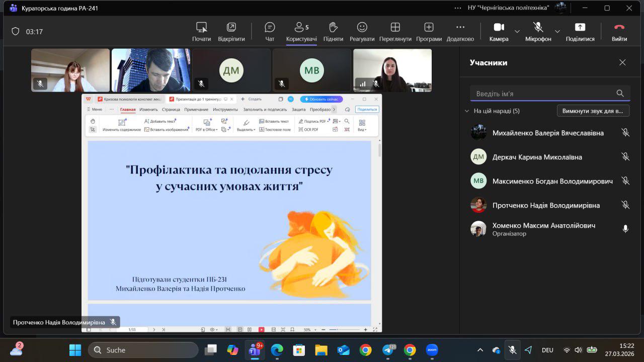Open the Додатково more options menu
The image size is (644, 362).
[x=460, y=31]
